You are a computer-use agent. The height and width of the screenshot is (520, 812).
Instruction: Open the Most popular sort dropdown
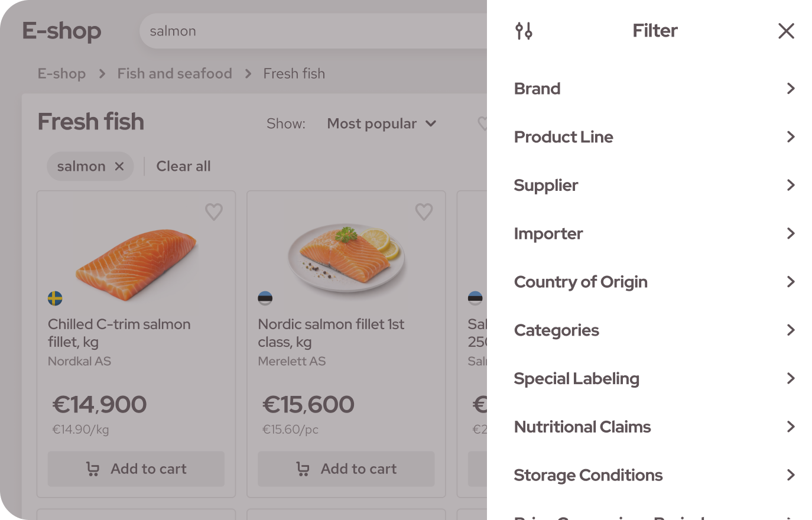[382, 123]
